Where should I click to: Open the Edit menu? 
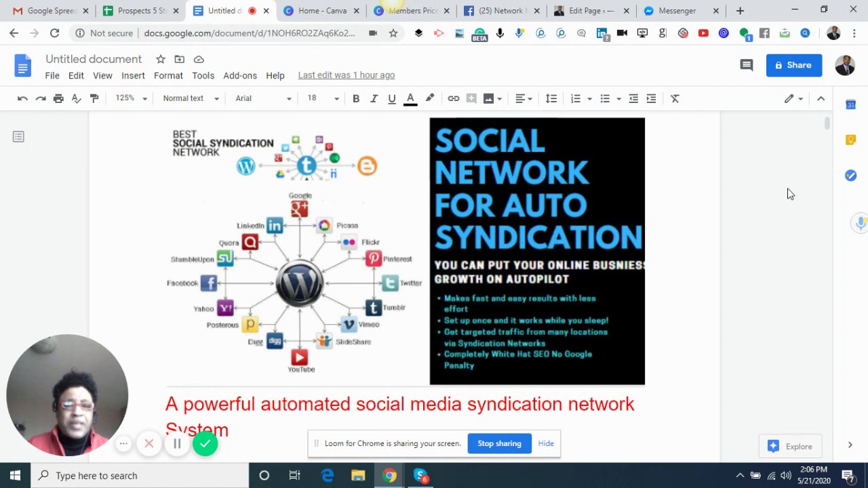[76, 75]
